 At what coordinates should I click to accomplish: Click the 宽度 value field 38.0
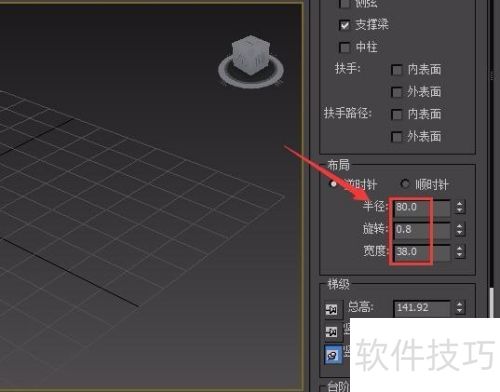[x=422, y=252]
